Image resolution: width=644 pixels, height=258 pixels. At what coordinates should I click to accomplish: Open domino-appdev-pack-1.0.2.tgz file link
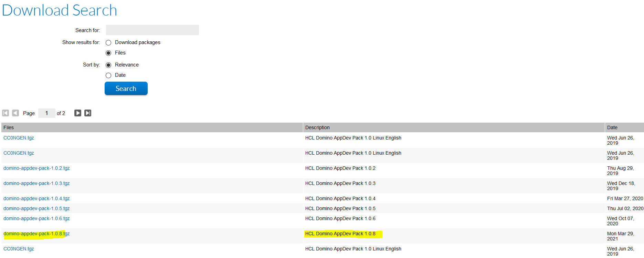tap(36, 168)
